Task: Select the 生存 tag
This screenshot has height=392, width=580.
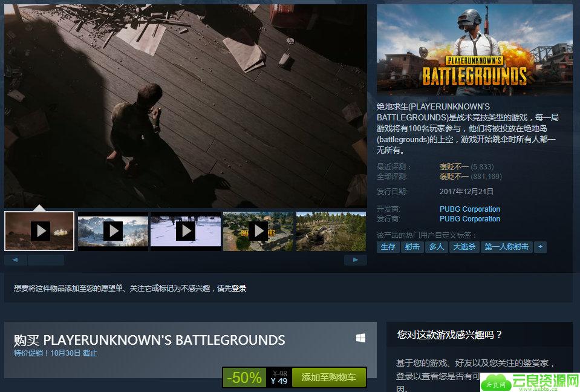Action: coord(388,247)
